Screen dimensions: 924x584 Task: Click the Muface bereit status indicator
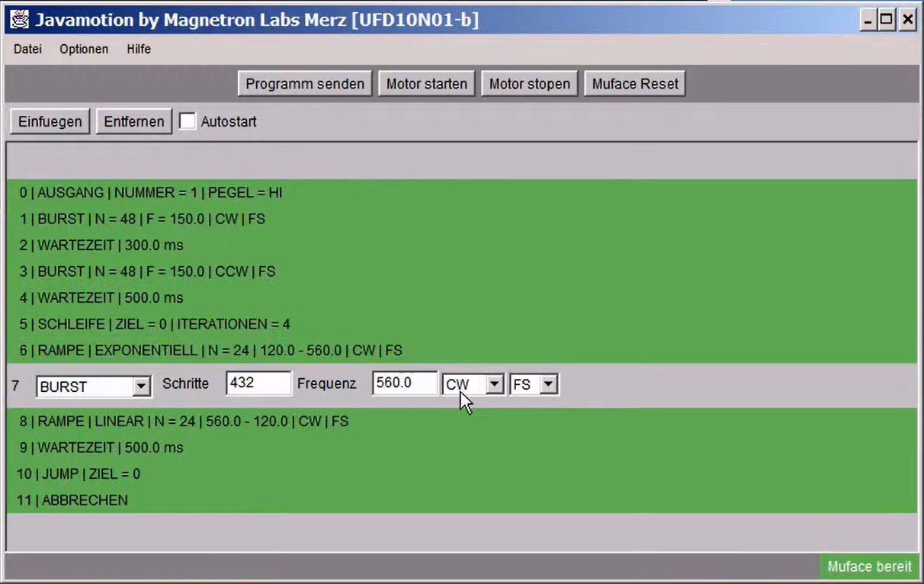click(x=869, y=566)
